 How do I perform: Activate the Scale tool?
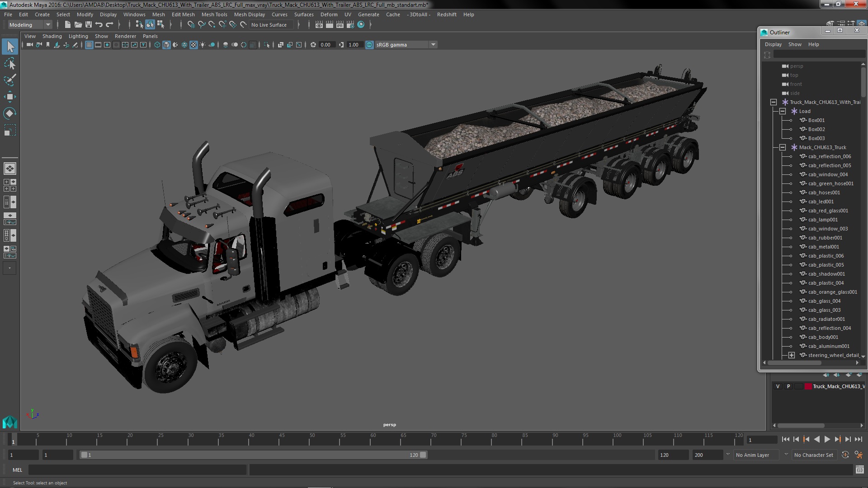coord(10,131)
